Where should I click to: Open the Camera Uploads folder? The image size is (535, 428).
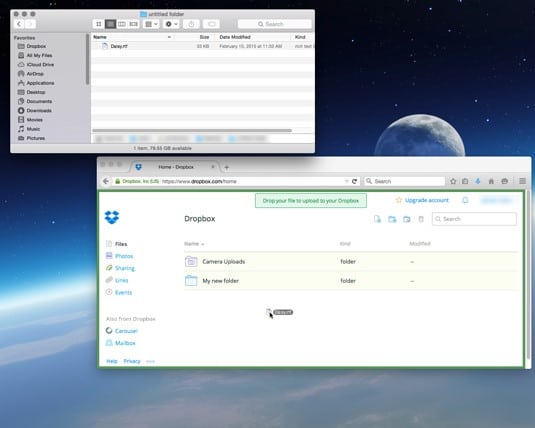click(223, 261)
